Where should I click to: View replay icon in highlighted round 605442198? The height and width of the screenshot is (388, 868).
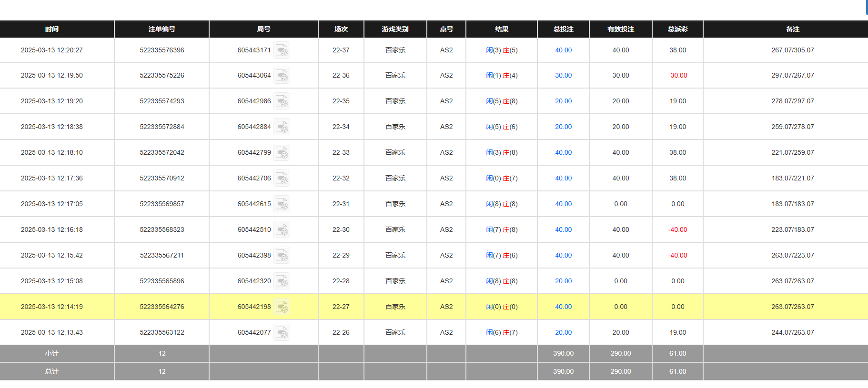tap(282, 307)
